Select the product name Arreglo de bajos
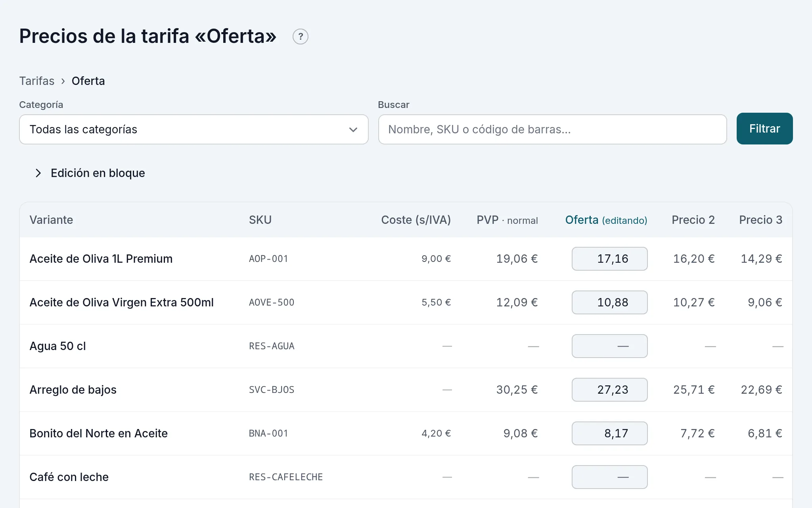The width and height of the screenshot is (812, 508). coord(73,390)
